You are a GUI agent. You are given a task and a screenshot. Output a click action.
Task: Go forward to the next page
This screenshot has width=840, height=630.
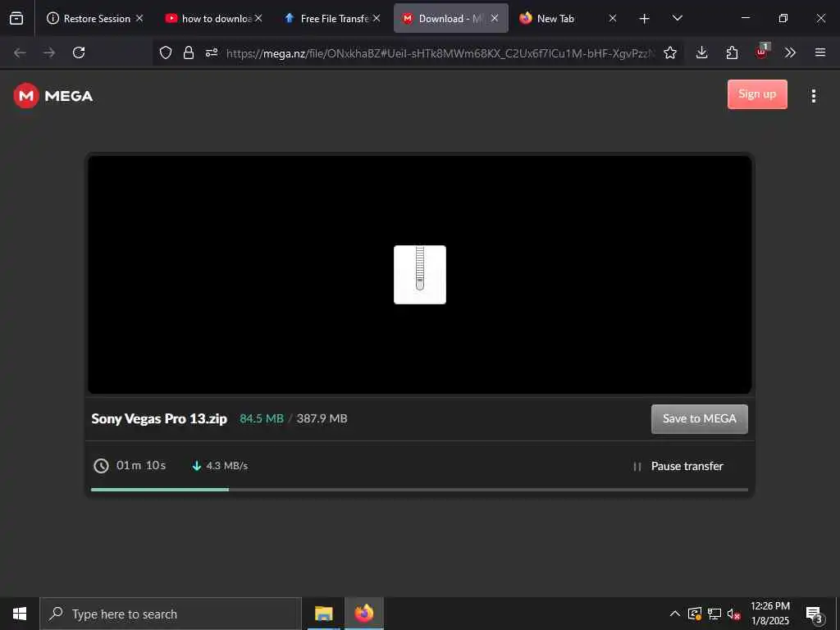tap(49, 52)
